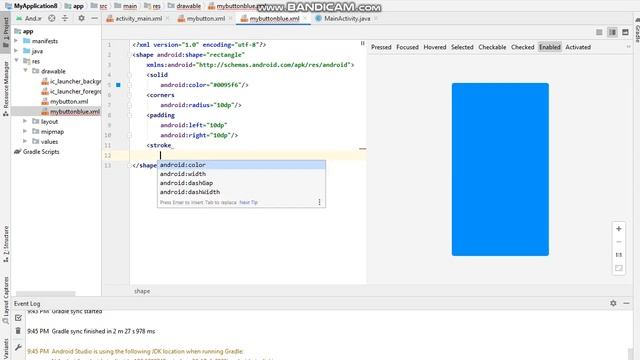
Task: Toggle the Selected state
Action: [462, 47]
